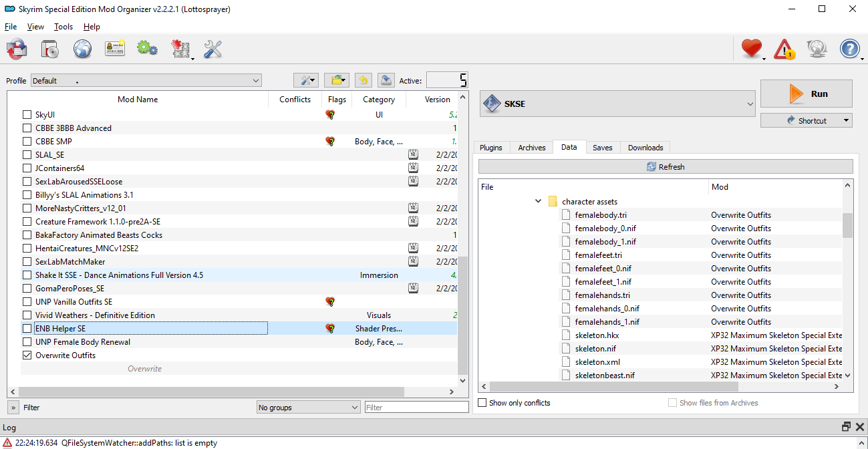Click the Log panel float icon

[846, 427]
